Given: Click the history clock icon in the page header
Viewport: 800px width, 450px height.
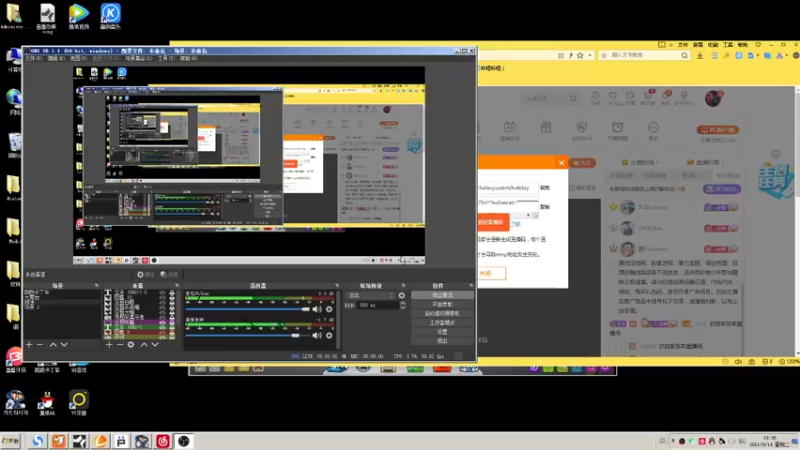Looking at the screenshot, I should coord(595,96).
